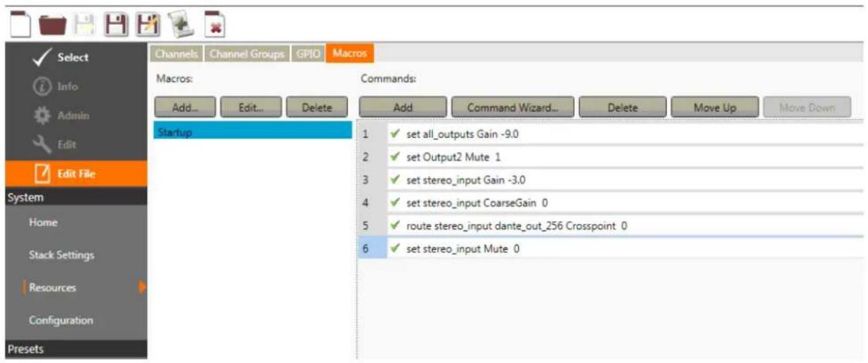This screenshot has height=363, width=868.
Task: Click the Edit... macro button
Action: coord(250,108)
